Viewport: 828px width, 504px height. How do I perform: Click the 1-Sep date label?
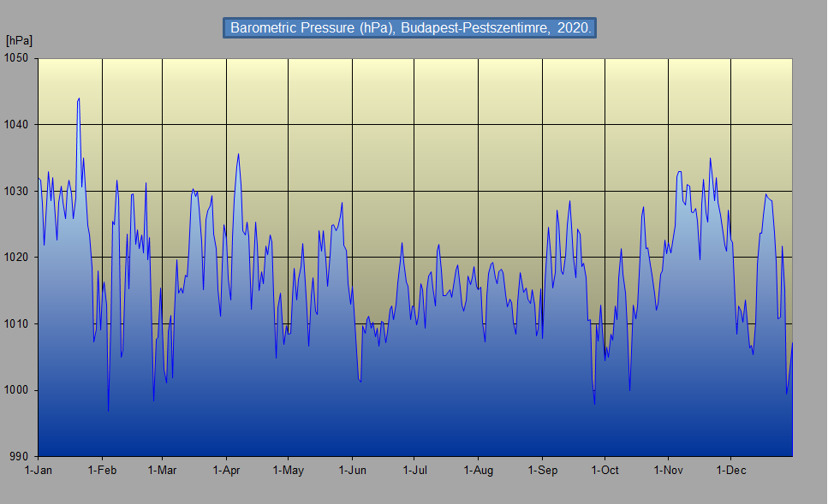[542, 471]
